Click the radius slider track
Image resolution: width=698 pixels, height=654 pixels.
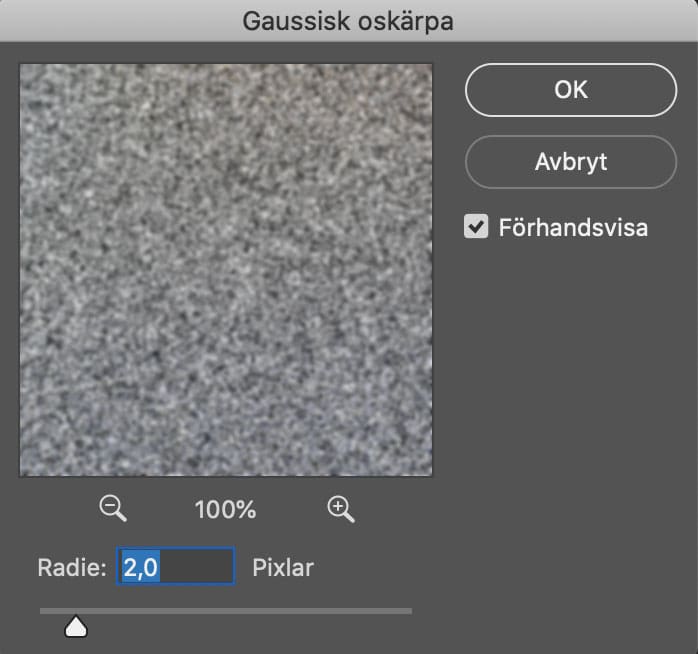tap(226, 611)
